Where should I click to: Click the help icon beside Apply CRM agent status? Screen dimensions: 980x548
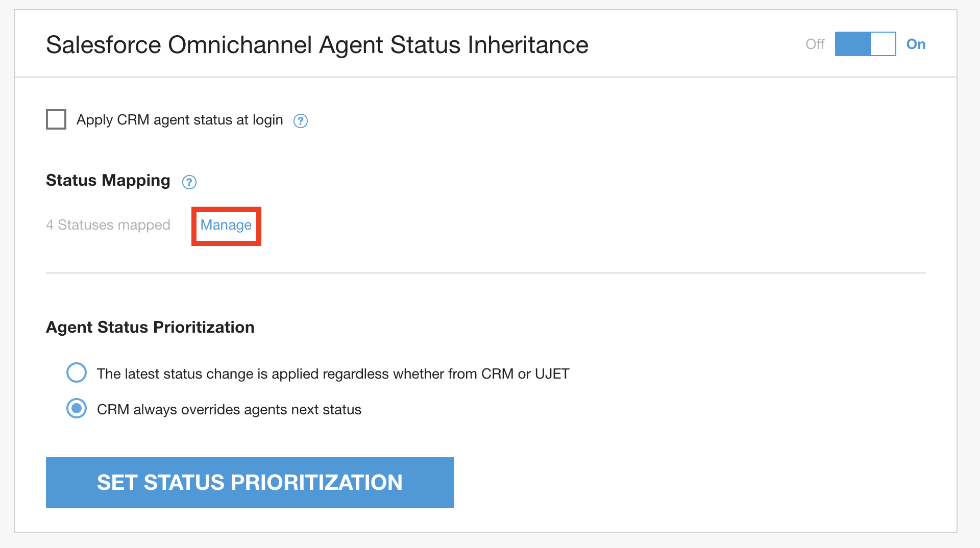point(301,121)
